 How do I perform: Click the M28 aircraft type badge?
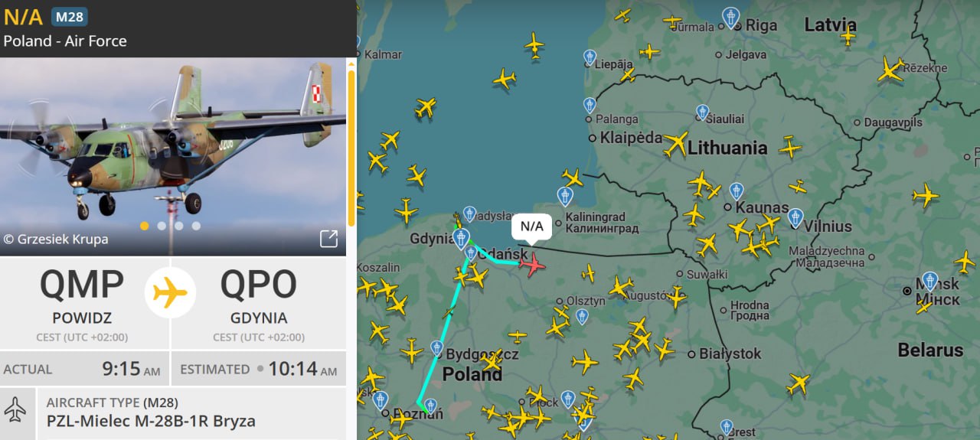(x=69, y=16)
